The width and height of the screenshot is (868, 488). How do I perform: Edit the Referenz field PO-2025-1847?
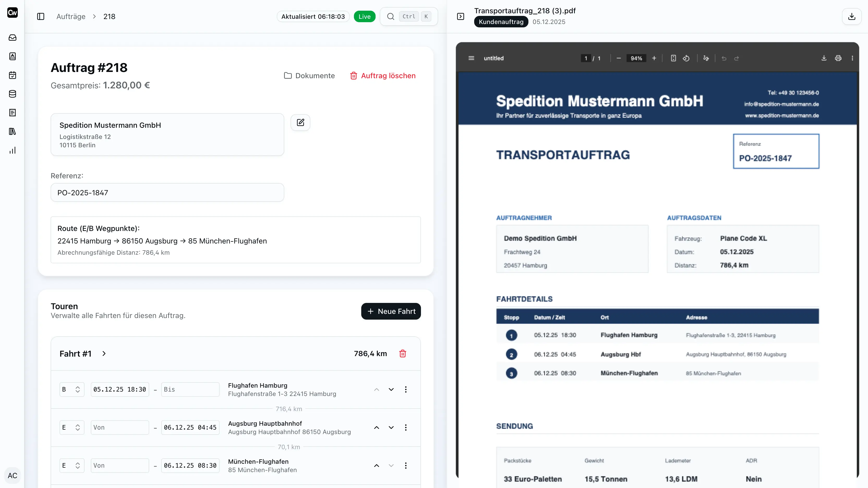[x=167, y=192]
